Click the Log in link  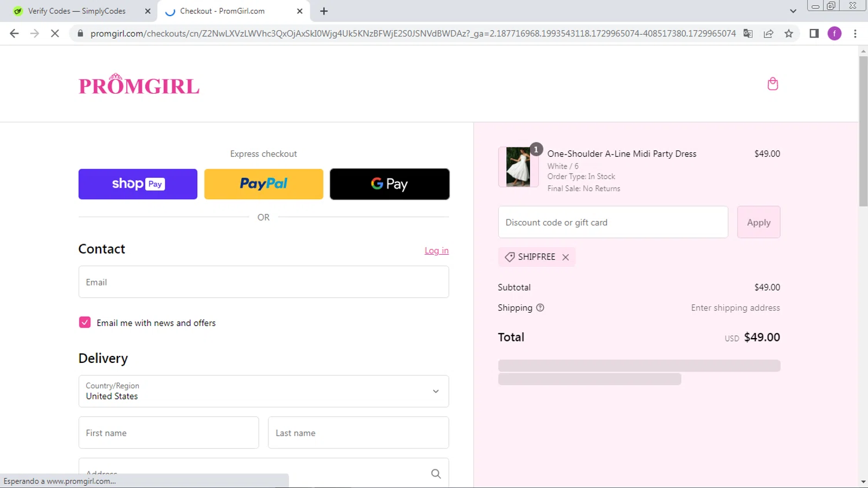[437, 251]
